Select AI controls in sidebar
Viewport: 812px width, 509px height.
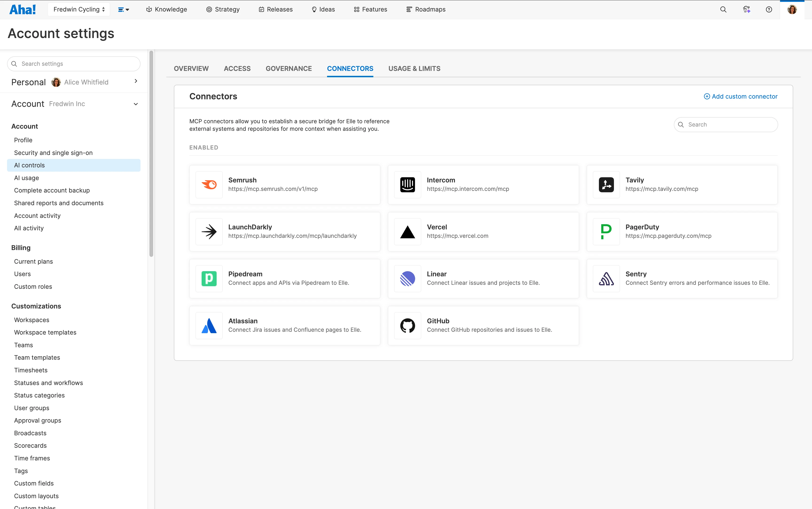(74, 165)
